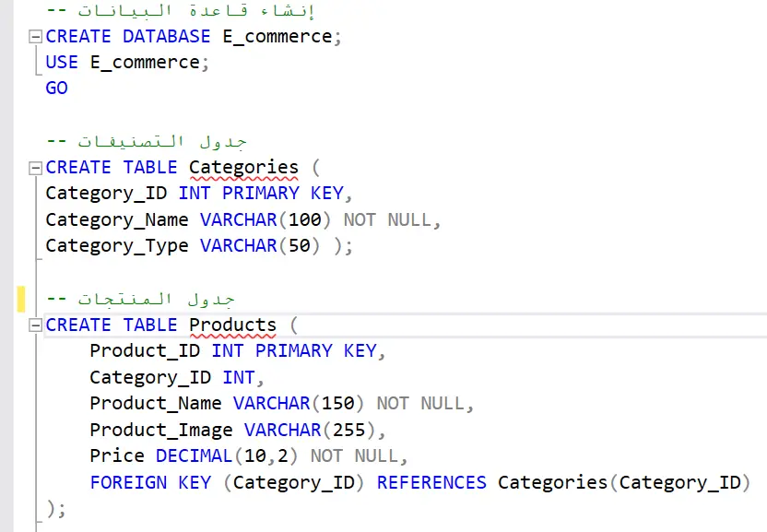
Task: Click the E_commerce name in USE line
Action: [145, 63]
